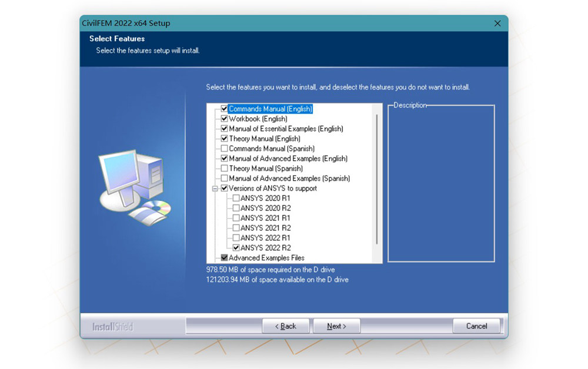Cancel the CivilFEM setup
588x369 pixels.
[x=476, y=326]
